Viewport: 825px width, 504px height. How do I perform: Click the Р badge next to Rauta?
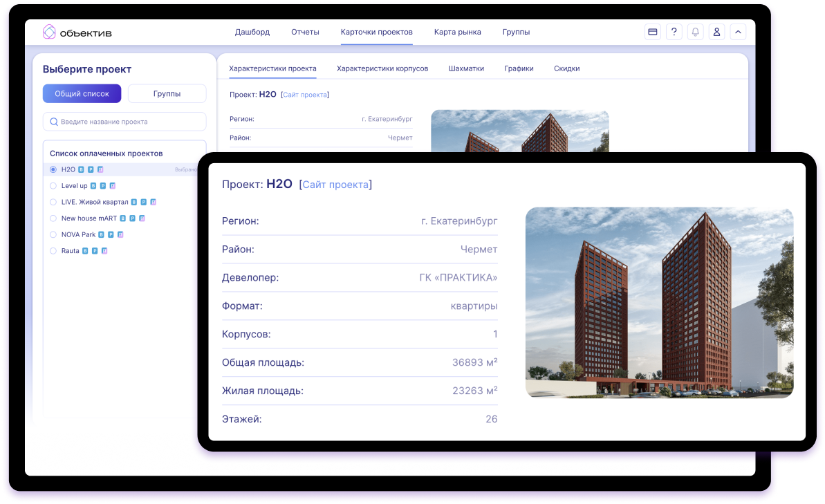pos(95,252)
